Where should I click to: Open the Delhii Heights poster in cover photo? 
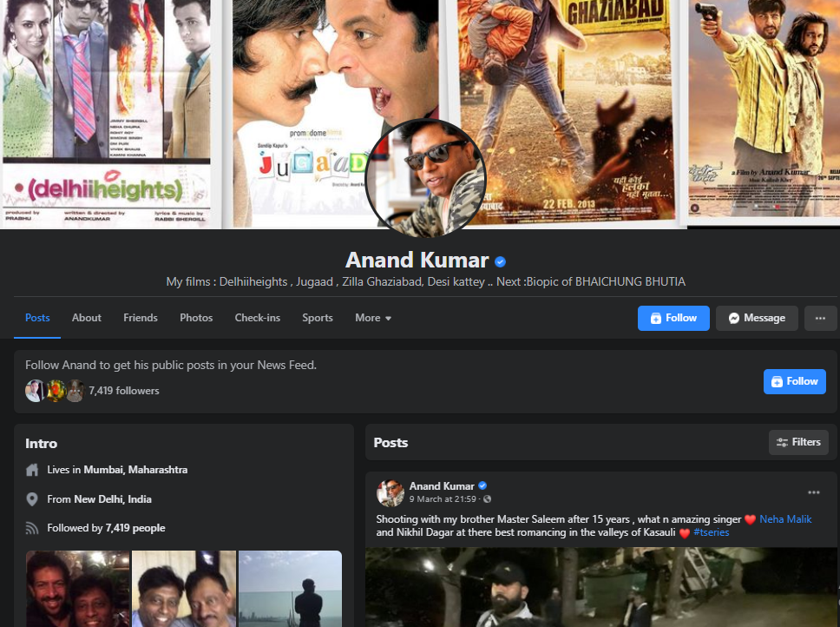pos(106,113)
